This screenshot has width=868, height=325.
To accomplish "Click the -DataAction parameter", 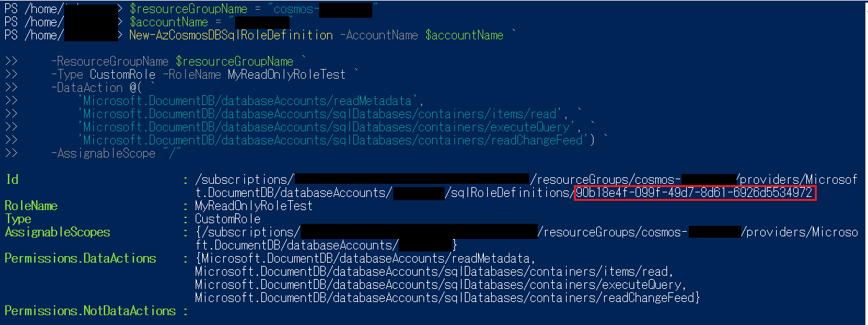I will (87, 88).
